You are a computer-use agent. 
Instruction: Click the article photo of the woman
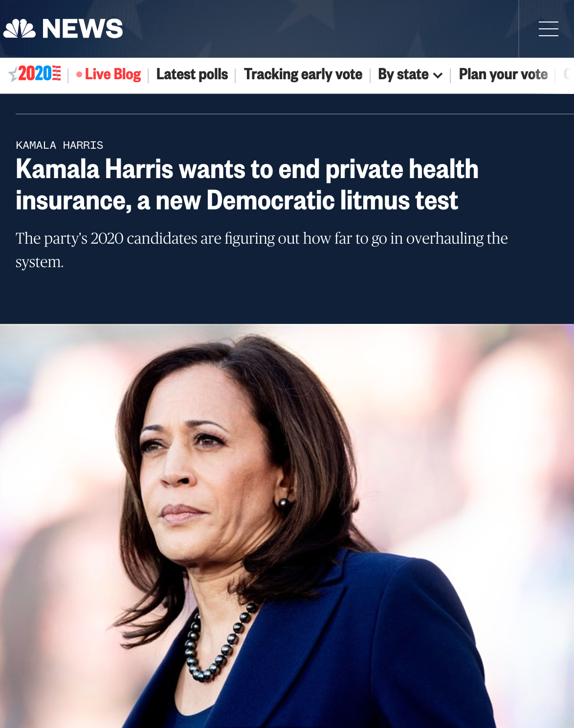287,526
